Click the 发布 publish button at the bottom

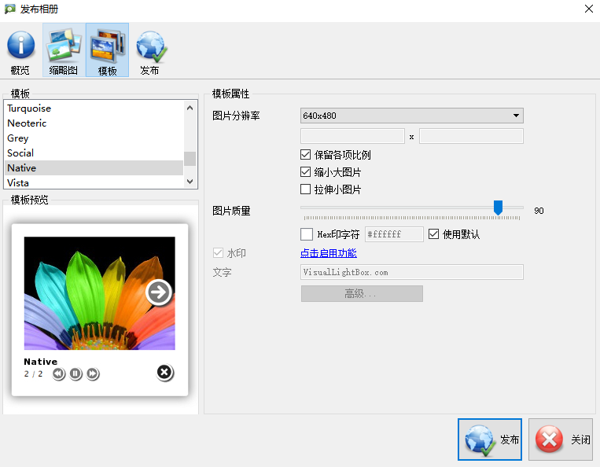click(x=490, y=439)
